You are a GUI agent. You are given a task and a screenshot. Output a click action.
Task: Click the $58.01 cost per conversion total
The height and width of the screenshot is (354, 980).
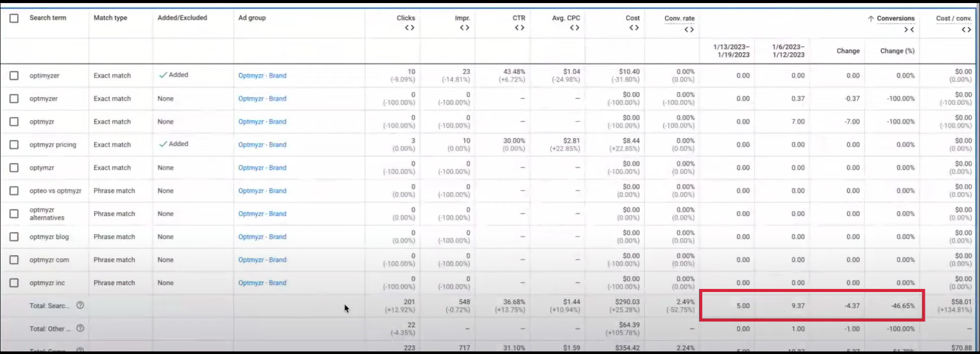(x=961, y=302)
